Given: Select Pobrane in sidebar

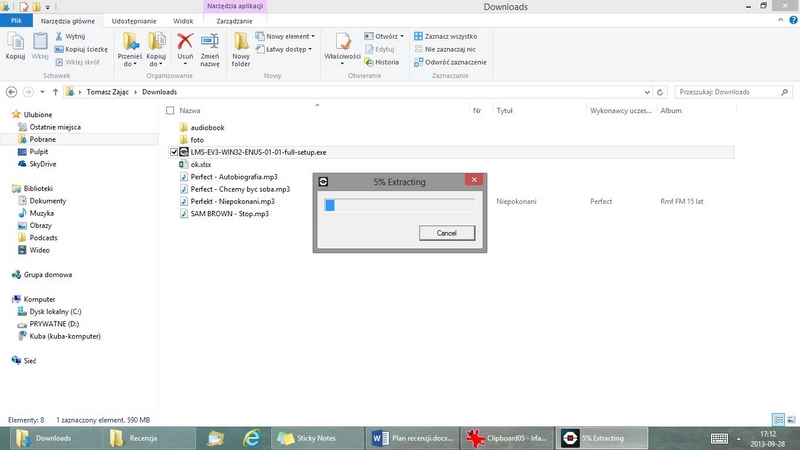Looking at the screenshot, I should click(x=42, y=139).
